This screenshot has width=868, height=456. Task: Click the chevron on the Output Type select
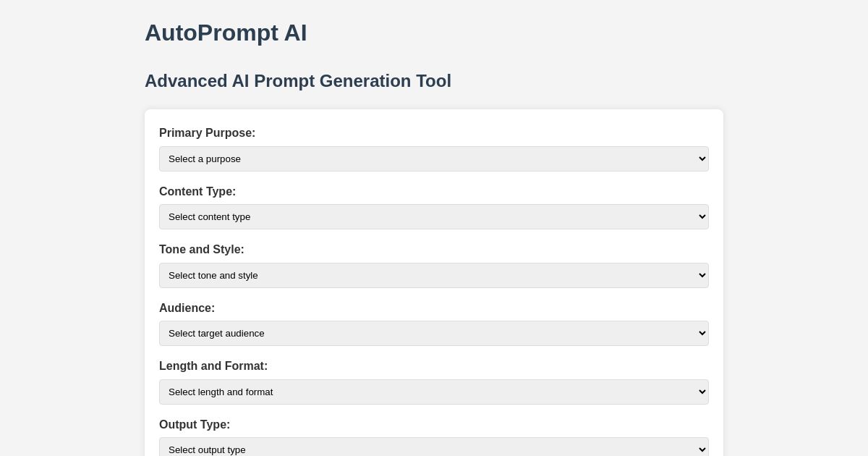pyautogui.click(x=699, y=449)
